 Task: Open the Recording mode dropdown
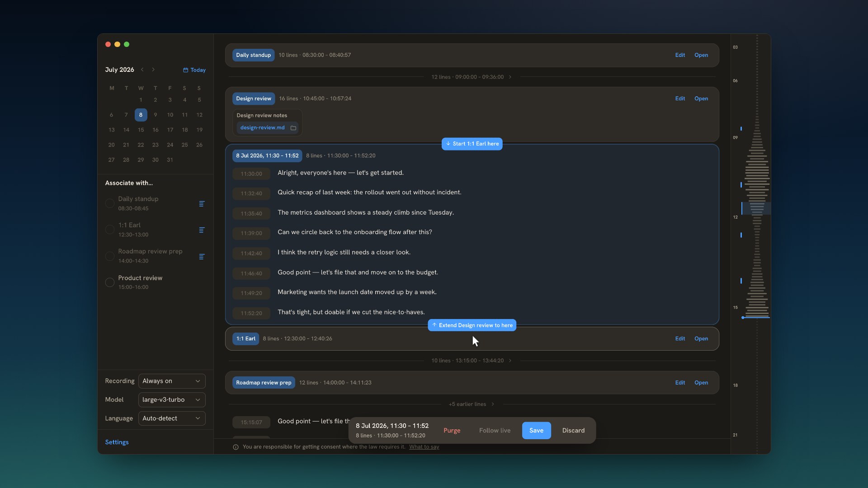(172, 381)
